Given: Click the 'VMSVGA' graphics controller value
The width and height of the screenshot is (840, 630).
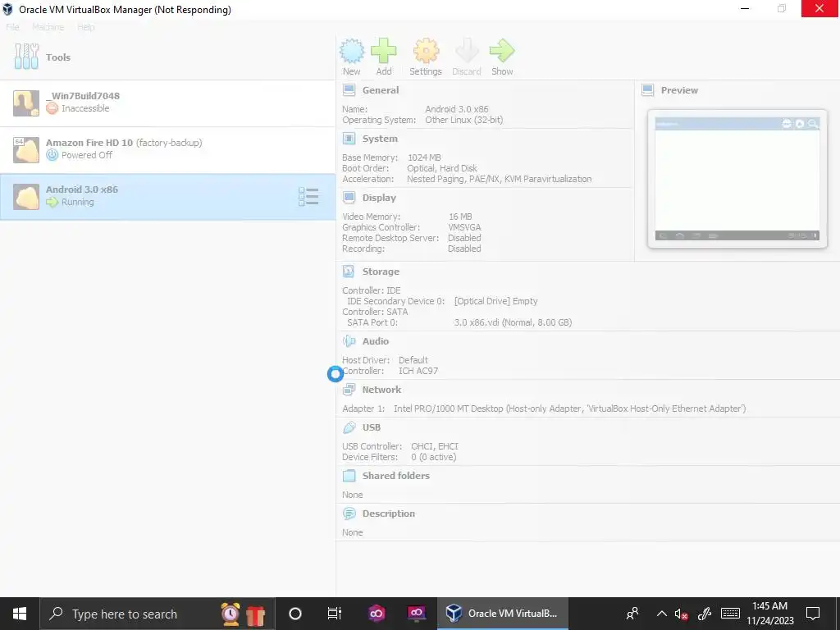Looking at the screenshot, I should [464, 227].
